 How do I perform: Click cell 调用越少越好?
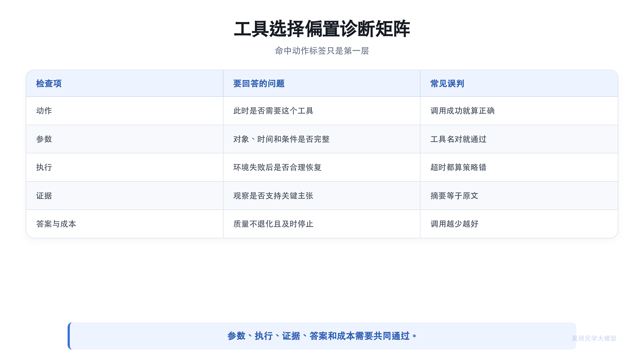(x=519, y=224)
